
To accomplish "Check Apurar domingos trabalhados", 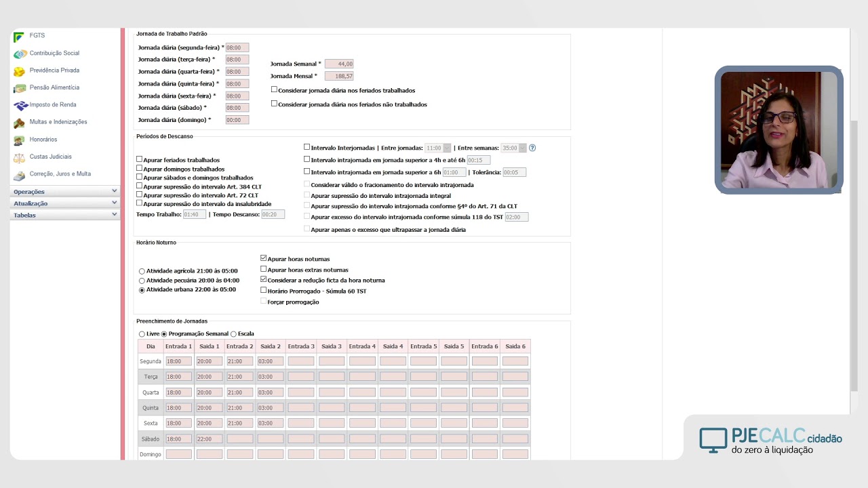I will 139,168.
